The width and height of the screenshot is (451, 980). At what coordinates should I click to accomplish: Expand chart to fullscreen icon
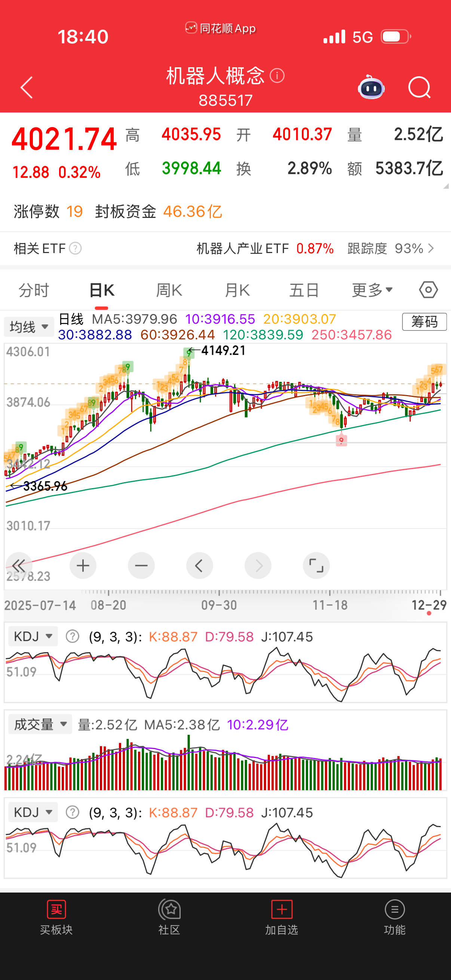(x=316, y=566)
